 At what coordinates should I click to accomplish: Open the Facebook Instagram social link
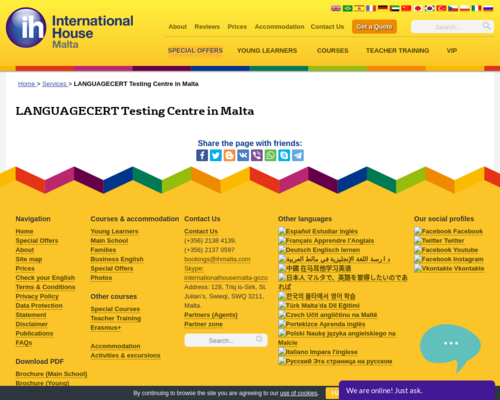[x=449, y=259]
